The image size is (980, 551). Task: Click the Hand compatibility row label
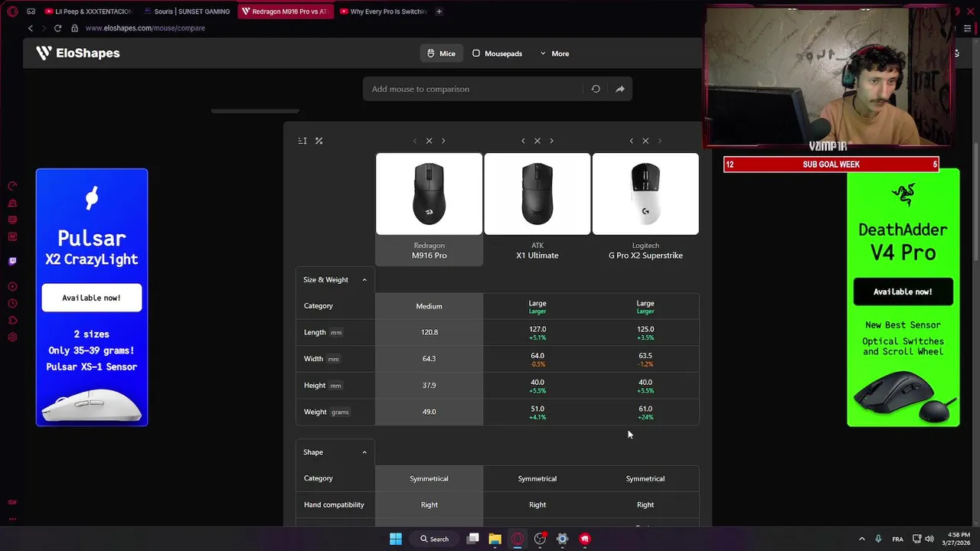tap(334, 505)
